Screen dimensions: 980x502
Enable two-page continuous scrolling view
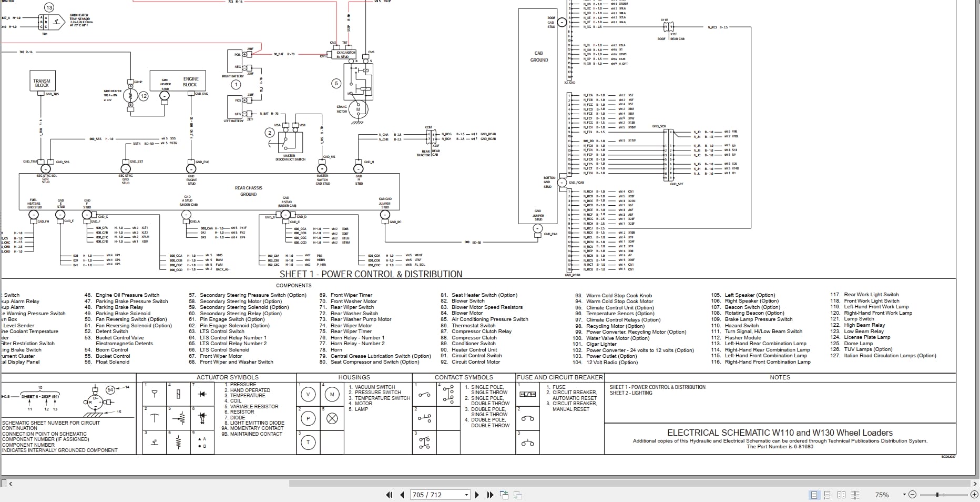855,495
